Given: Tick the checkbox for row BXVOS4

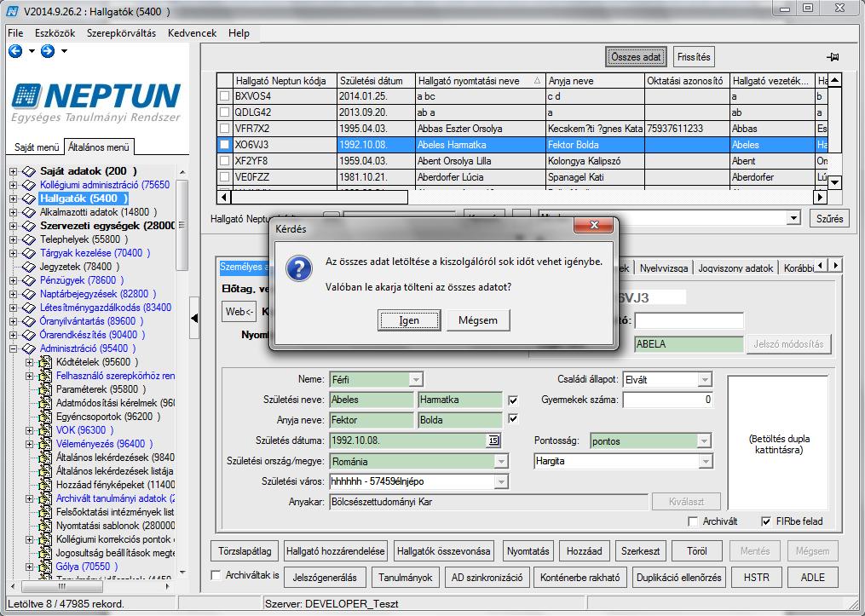Looking at the screenshot, I should click(224, 96).
